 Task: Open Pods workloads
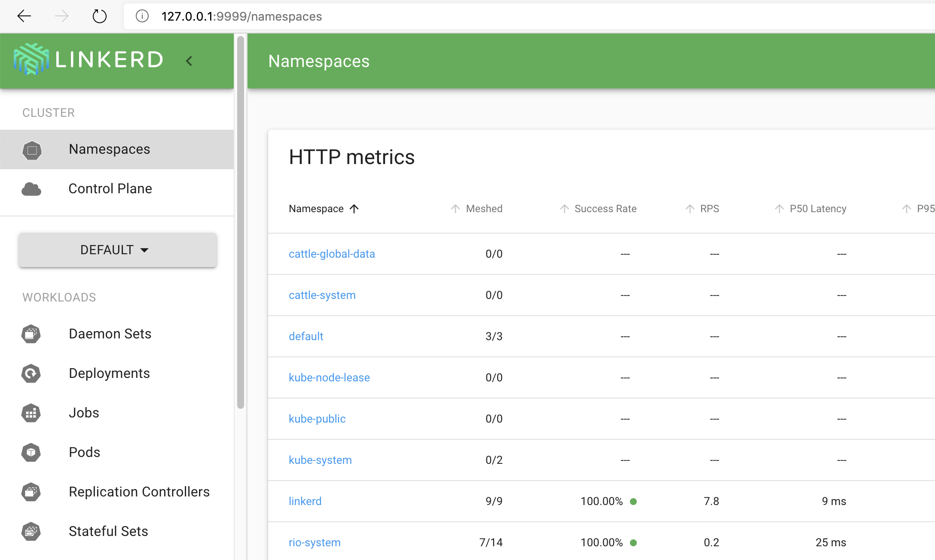click(x=117, y=453)
